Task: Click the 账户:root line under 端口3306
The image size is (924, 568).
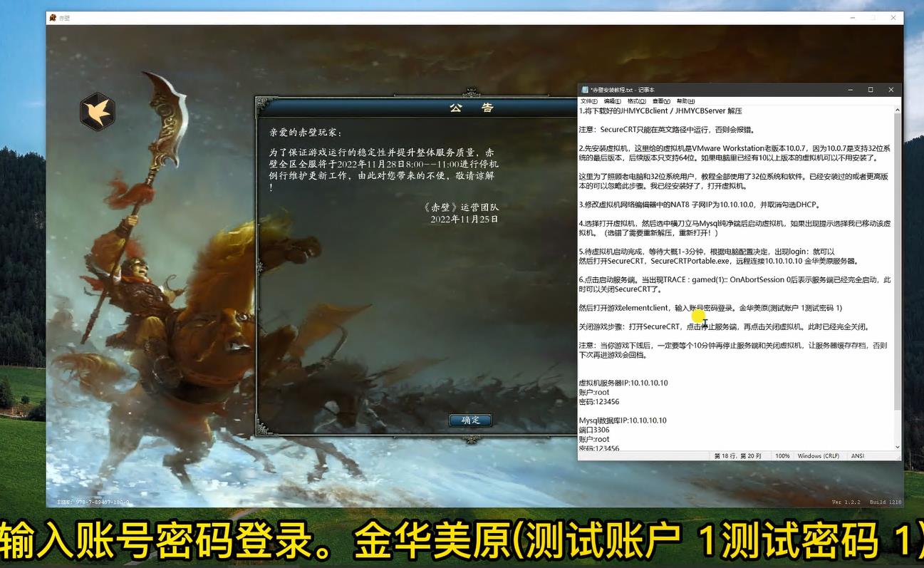Action: coord(594,440)
